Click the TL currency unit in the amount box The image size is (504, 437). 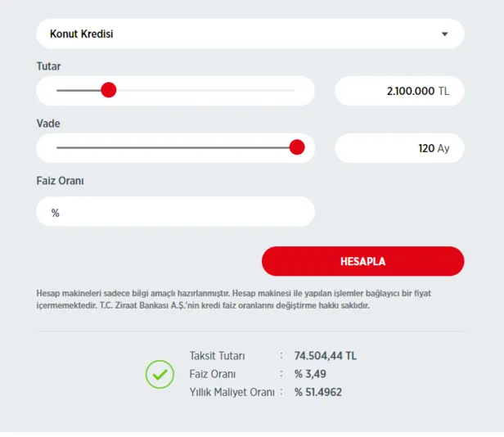click(x=443, y=91)
